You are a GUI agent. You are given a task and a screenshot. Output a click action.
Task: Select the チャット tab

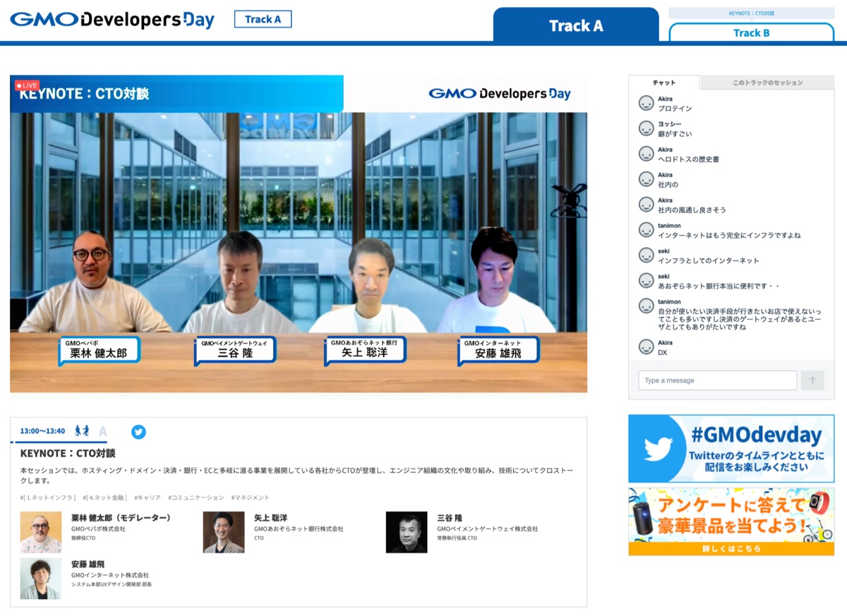(x=664, y=83)
